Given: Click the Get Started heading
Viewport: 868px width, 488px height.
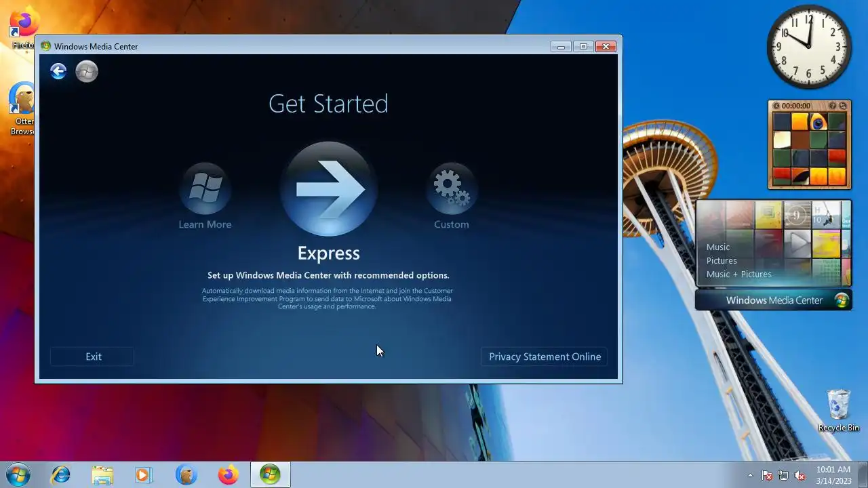Looking at the screenshot, I should [328, 104].
